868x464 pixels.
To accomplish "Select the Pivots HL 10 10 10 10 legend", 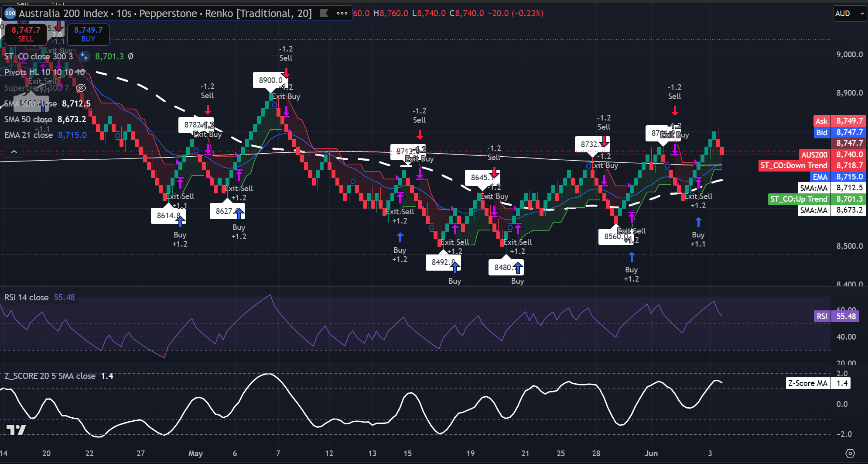I will click(44, 72).
